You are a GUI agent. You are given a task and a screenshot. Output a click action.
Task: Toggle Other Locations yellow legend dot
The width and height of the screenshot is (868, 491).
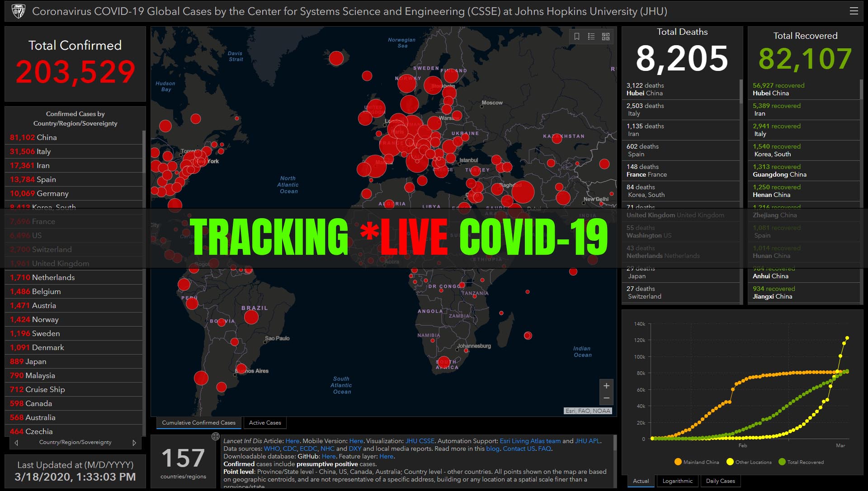pos(730,462)
